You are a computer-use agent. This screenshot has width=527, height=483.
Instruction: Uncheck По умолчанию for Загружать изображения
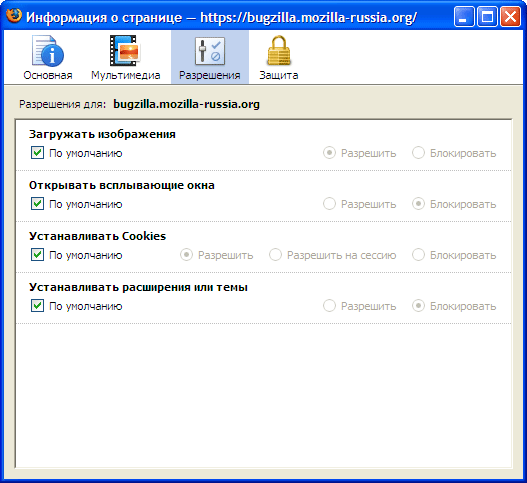click(x=37, y=153)
